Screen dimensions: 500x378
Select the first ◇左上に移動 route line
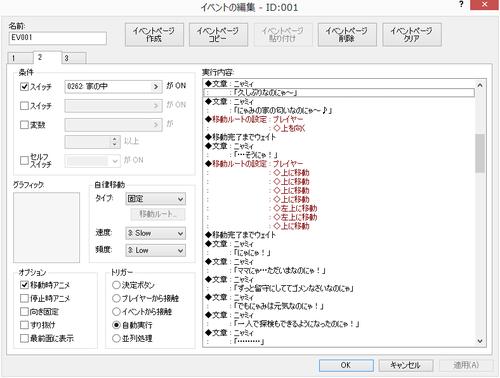click(339, 208)
